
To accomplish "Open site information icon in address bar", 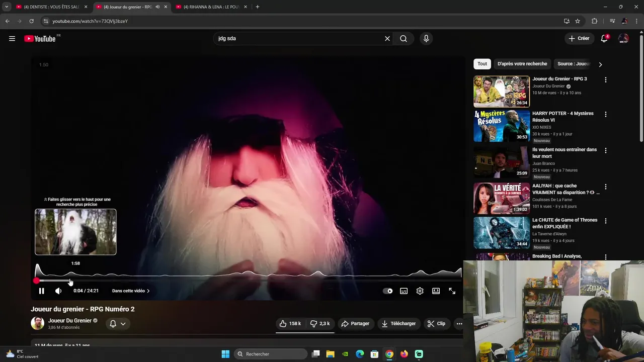I will click(x=46, y=21).
